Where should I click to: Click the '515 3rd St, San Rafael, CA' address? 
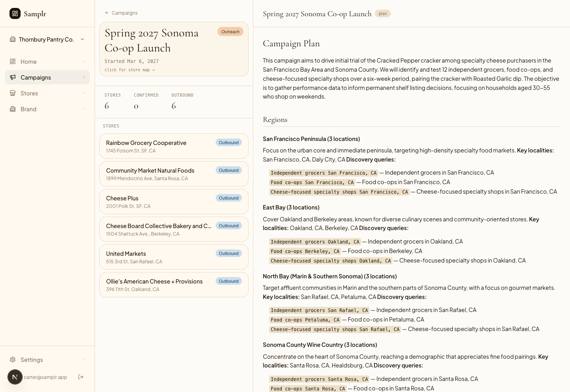click(134, 262)
